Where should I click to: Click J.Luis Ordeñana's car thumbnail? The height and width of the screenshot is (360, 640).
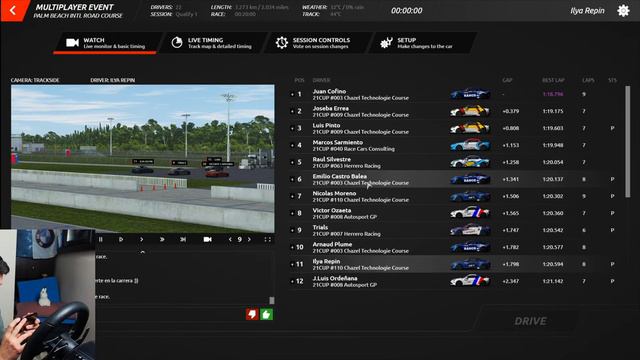470,281
